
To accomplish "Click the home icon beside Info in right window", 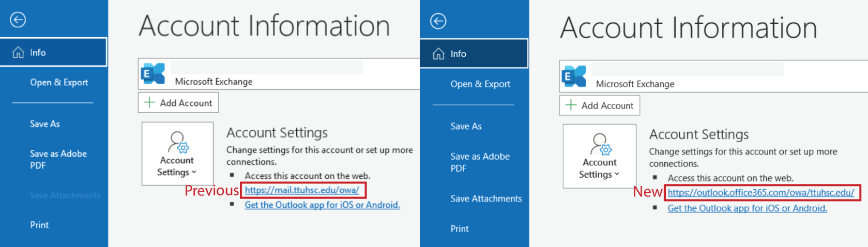I will (438, 54).
